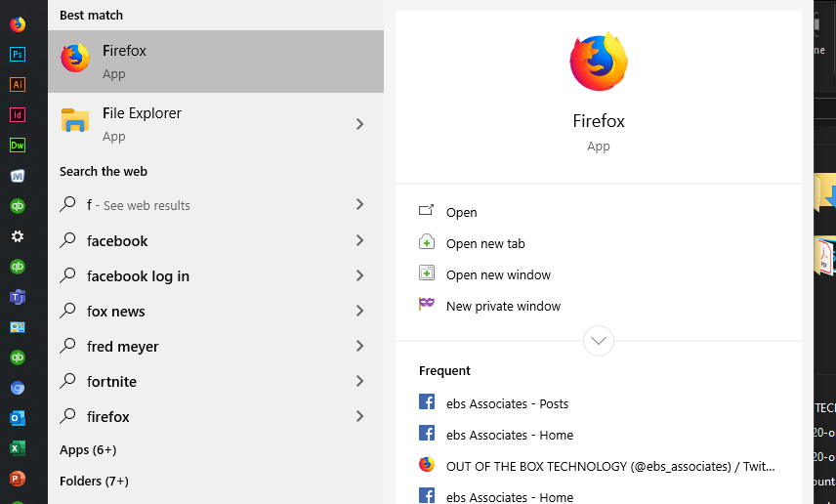Launch Microsoft Teams from the taskbar
The height and width of the screenshot is (504, 836).
18,297
